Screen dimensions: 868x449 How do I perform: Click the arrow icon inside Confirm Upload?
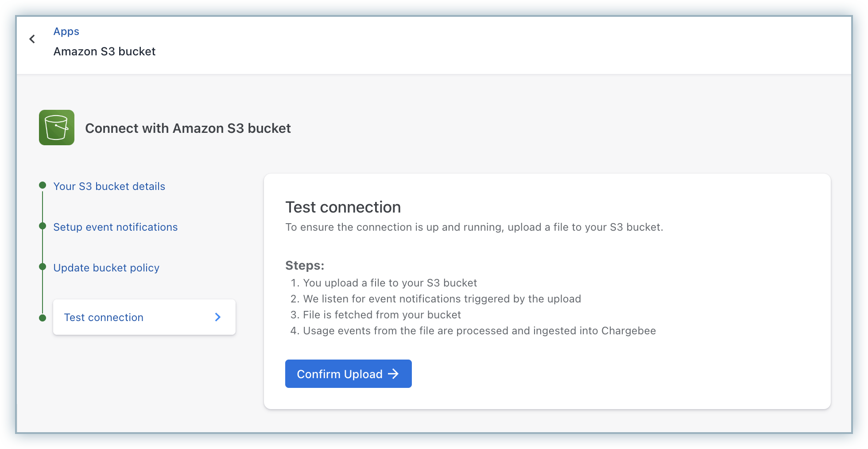click(393, 374)
